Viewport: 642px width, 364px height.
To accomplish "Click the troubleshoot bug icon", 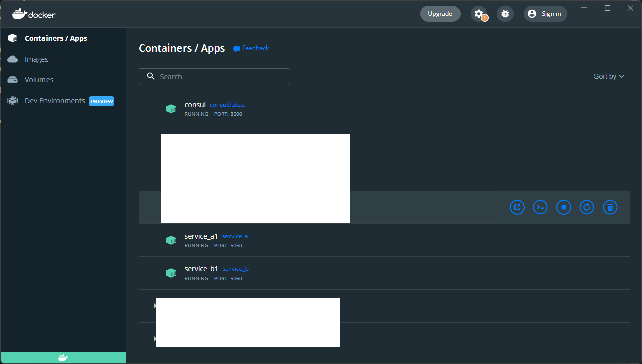I will click(x=505, y=14).
